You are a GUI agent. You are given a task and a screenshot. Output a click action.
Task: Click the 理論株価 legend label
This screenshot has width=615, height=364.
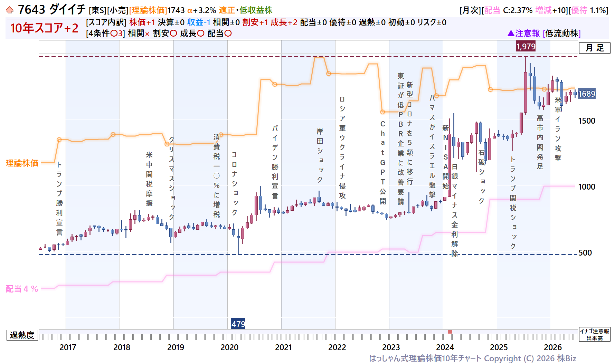point(22,163)
